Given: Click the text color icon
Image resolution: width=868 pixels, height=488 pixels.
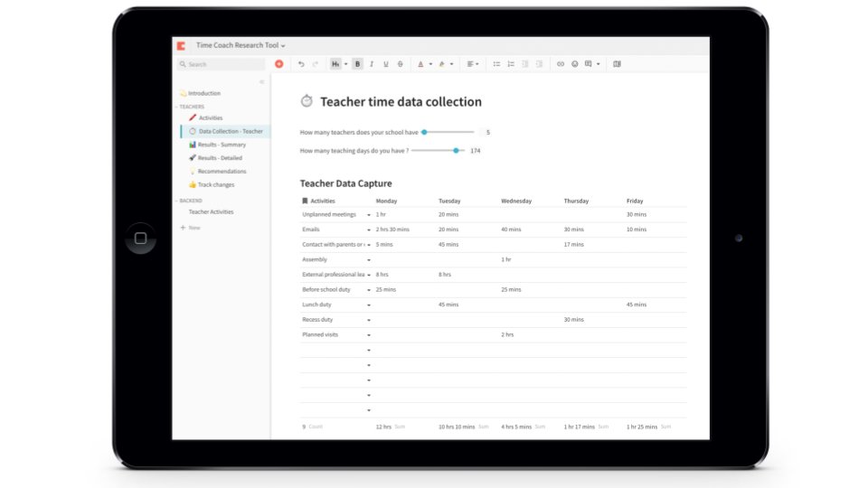Looking at the screenshot, I should click(420, 64).
